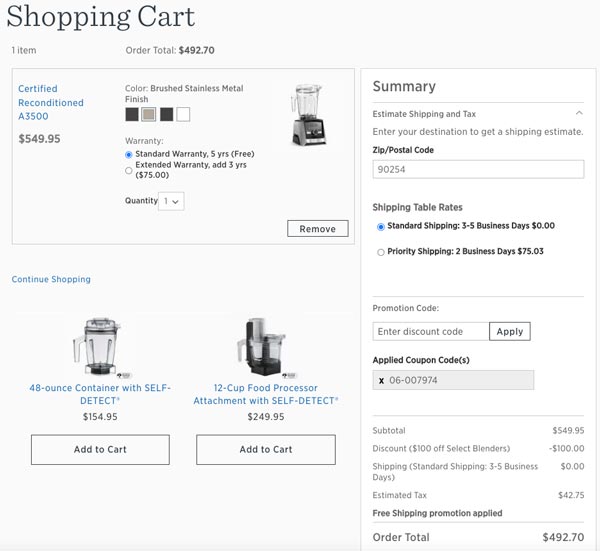Select the third dark color swatch
The image size is (600, 551).
(x=166, y=114)
